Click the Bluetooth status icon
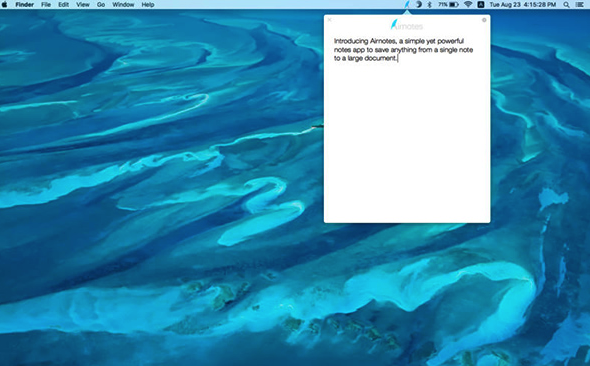 [x=429, y=5]
